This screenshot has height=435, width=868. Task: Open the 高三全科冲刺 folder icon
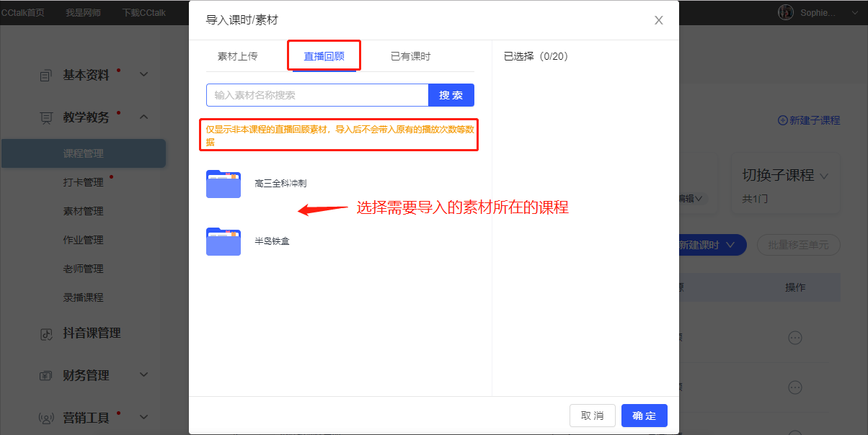[223, 184]
